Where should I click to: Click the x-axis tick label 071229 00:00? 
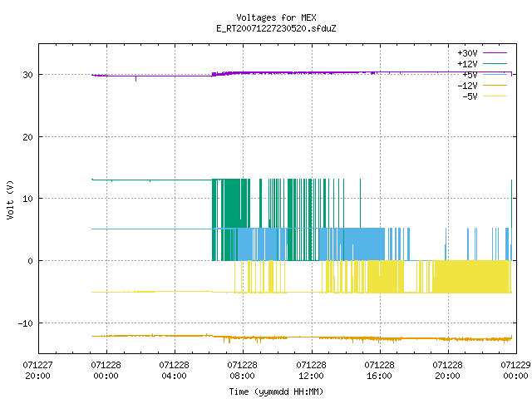click(515, 371)
